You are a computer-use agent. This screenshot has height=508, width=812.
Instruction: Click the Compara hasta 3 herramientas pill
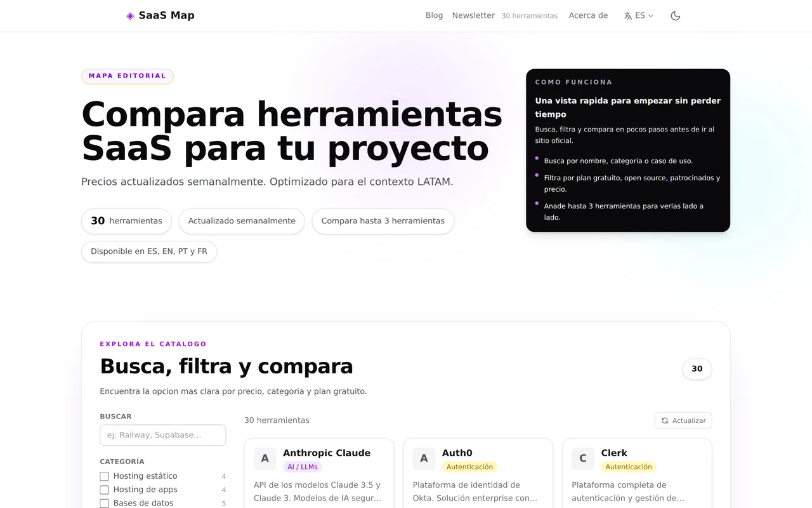point(383,221)
